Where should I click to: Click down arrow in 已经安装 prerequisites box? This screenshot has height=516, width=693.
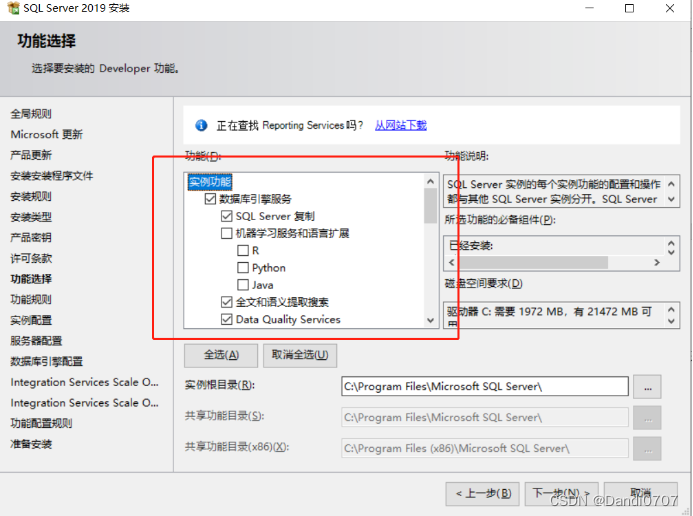(x=671, y=252)
